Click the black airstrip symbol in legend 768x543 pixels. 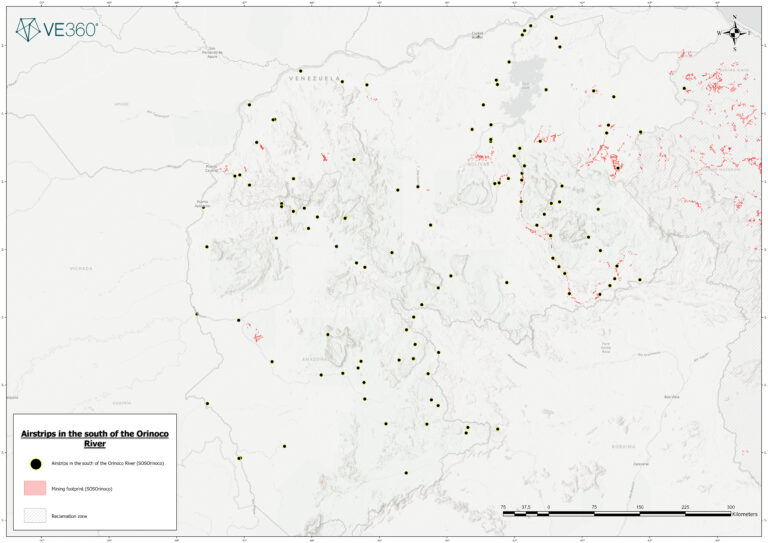pos(34,463)
